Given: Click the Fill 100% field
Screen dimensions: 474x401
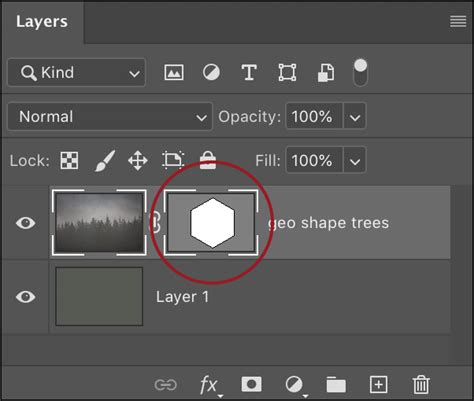Looking at the screenshot, I should (314, 160).
